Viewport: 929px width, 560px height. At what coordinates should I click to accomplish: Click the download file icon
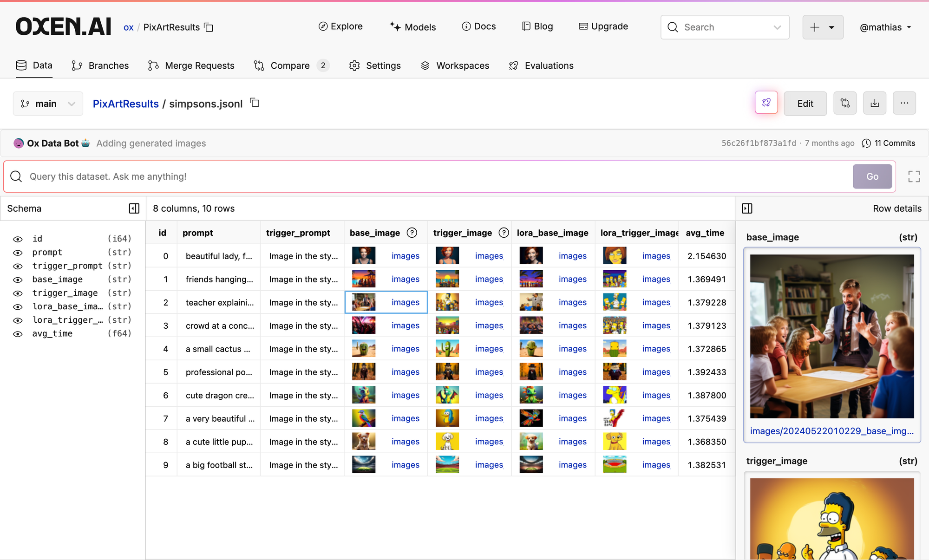tap(874, 103)
